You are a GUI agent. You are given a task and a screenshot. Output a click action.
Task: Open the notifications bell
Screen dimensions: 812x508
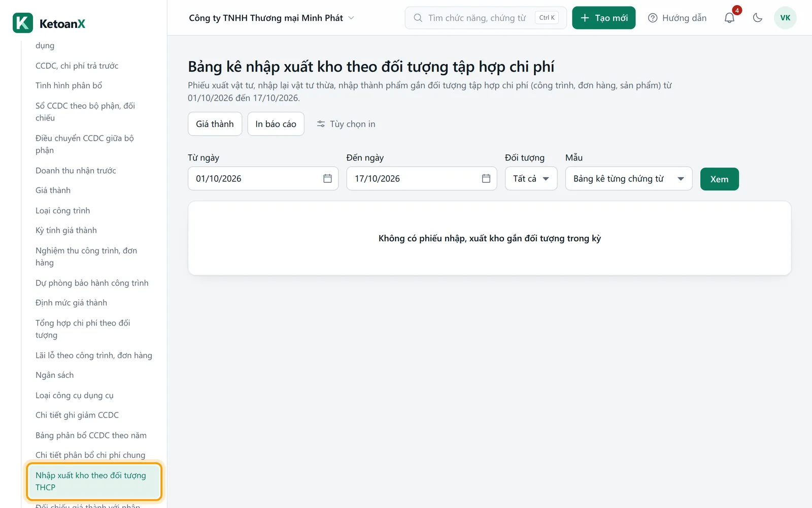pyautogui.click(x=729, y=18)
